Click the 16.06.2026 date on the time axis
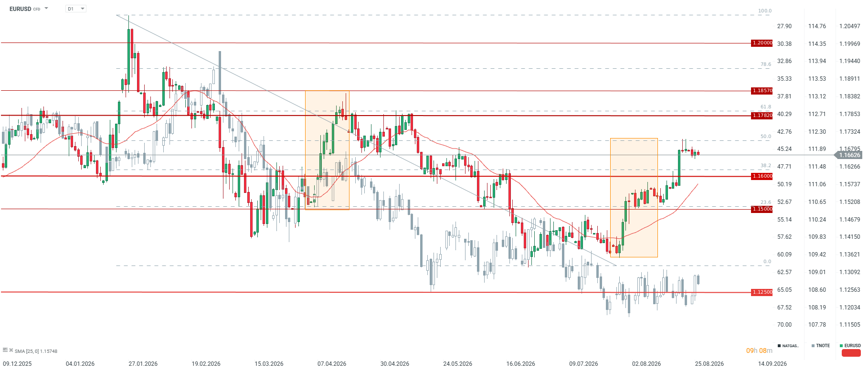Image resolution: width=868 pixels, height=372 pixels. pos(521,364)
